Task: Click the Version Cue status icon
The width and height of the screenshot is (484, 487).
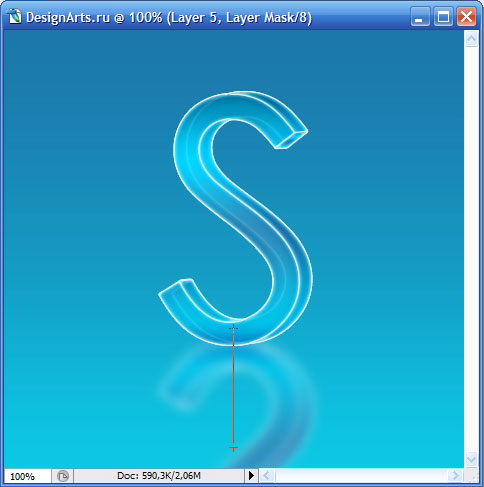Action: click(x=63, y=476)
